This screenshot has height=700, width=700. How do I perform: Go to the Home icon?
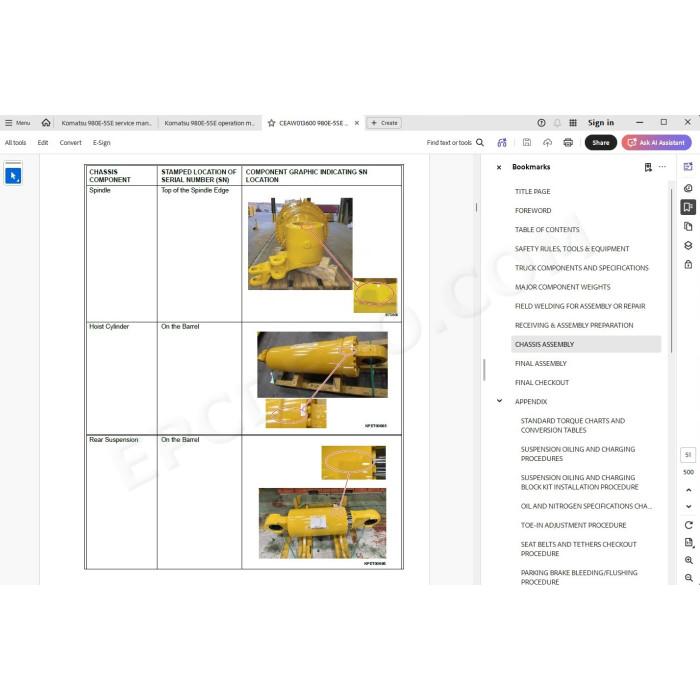(46, 123)
